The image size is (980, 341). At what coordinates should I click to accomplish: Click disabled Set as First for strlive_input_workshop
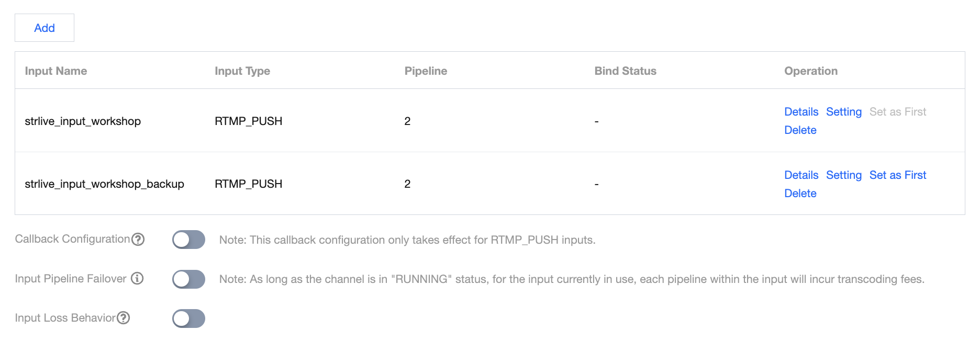pos(897,112)
